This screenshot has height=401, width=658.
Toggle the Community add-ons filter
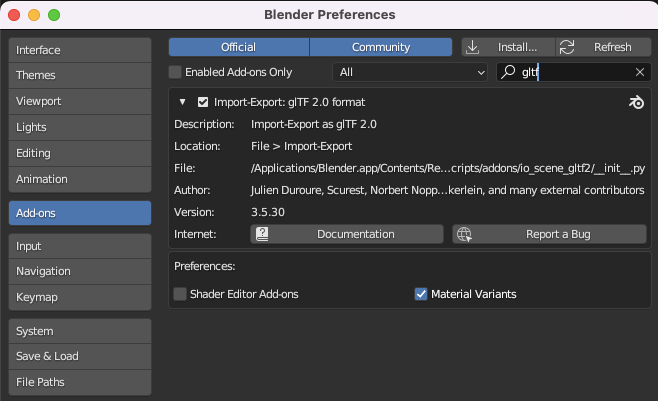pyautogui.click(x=381, y=47)
